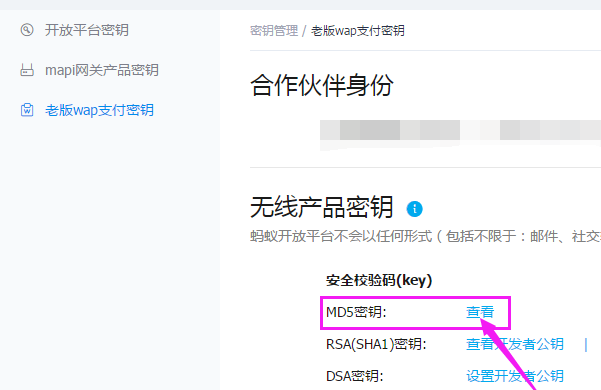This screenshot has width=601, height=390.
Task: Click the DSA密钥 row label
Action: (355, 376)
